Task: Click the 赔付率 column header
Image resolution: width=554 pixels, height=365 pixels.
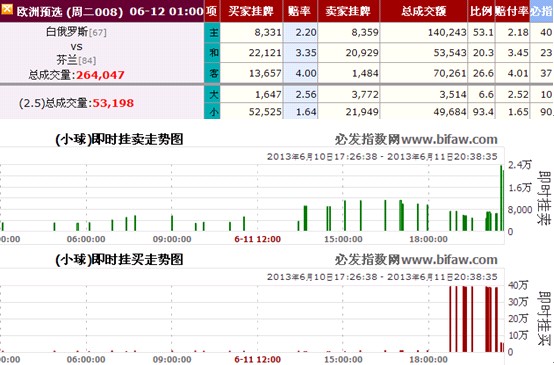Action: pos(512,11)
